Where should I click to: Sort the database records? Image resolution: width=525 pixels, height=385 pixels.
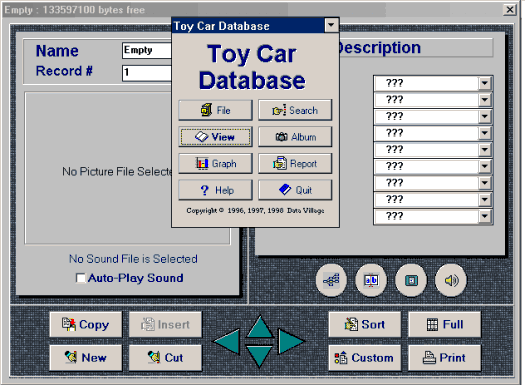[365, 324]
